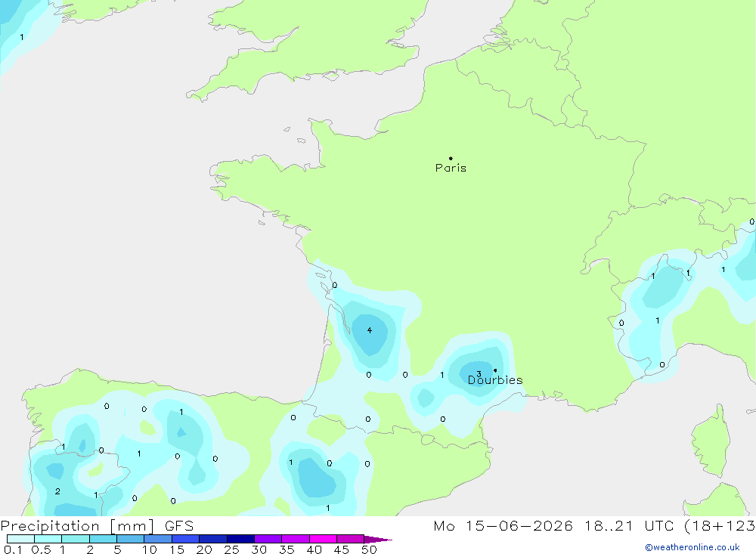Click the 'Precipitation [mm] GFS' title
The width and height of the screenshot is (756, 554).
pyautogui.click(x=97, y=525)
